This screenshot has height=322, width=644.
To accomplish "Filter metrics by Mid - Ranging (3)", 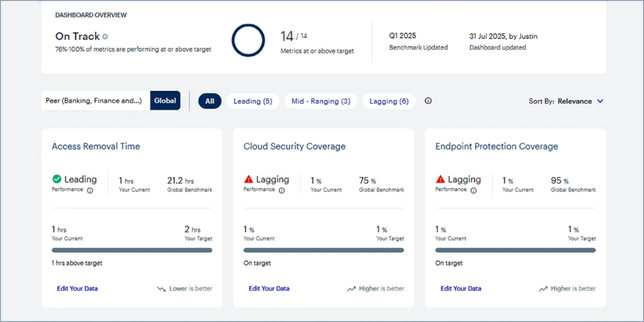I will pos(321,101).
